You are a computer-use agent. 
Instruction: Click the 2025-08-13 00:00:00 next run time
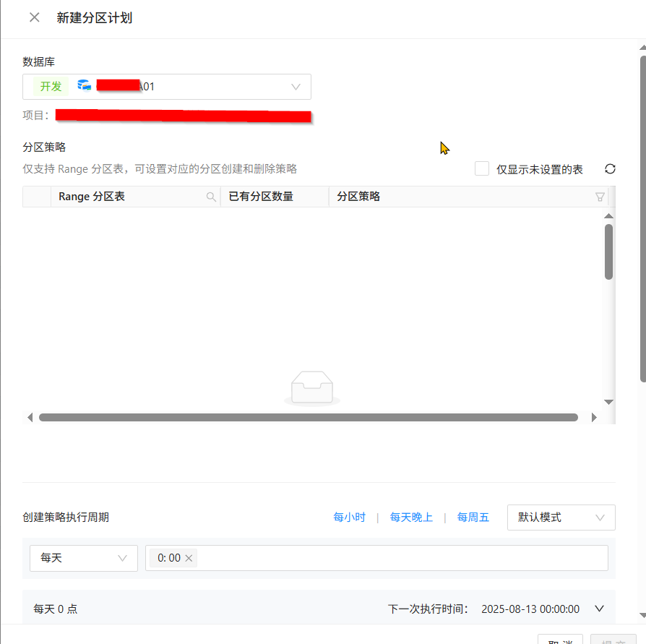click(530, 609)
